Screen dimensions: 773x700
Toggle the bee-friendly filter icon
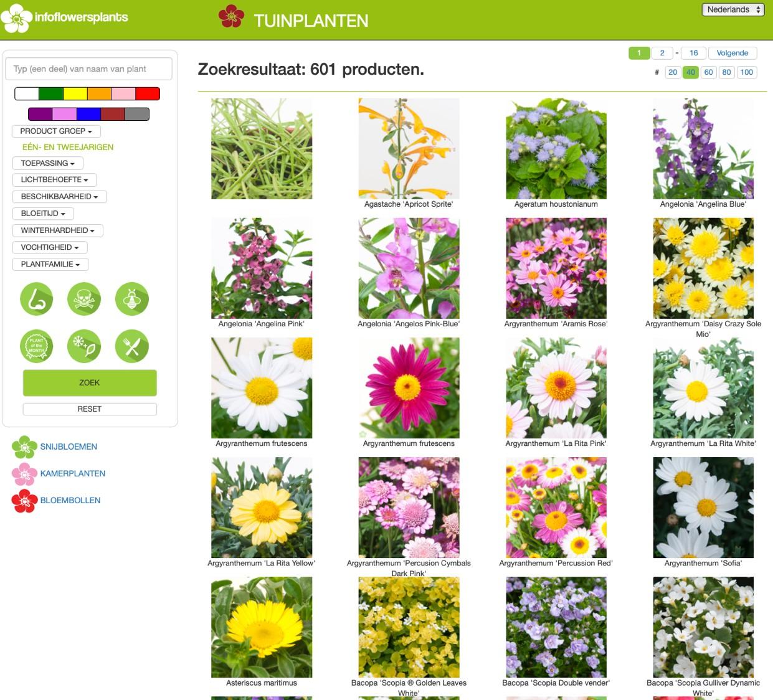click(132, 299)
